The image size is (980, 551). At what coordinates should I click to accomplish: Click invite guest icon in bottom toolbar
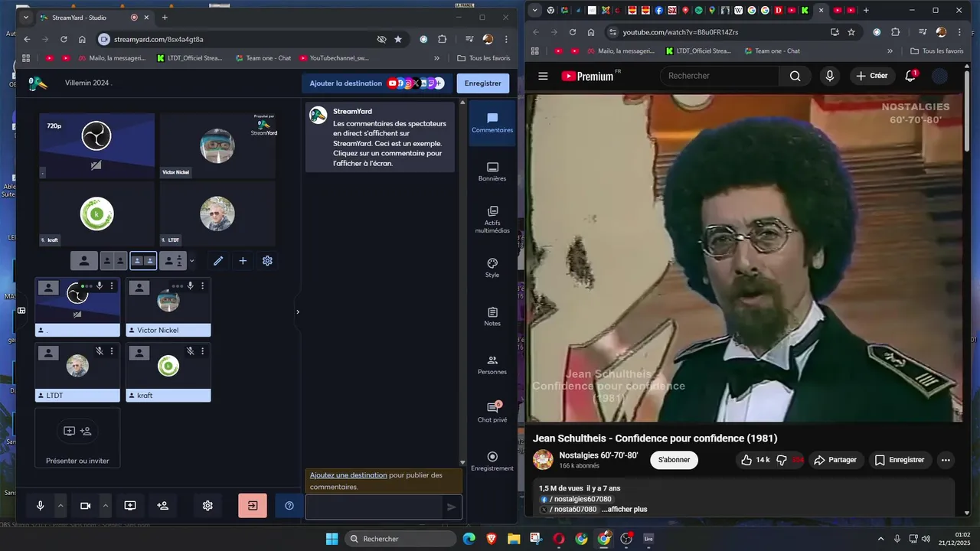[x=162, y=506]
